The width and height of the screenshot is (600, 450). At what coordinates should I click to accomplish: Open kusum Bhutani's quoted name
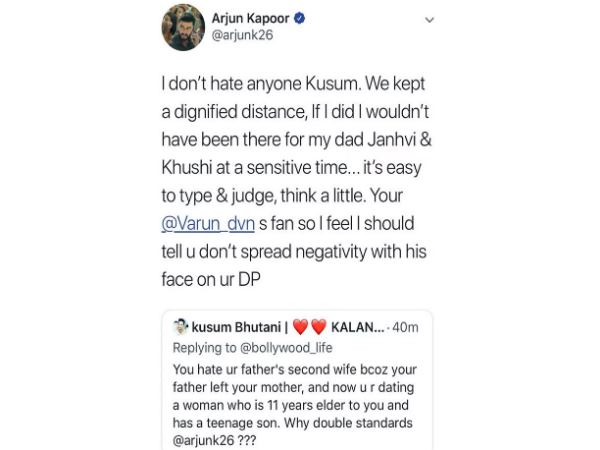[x=236, y=328]
